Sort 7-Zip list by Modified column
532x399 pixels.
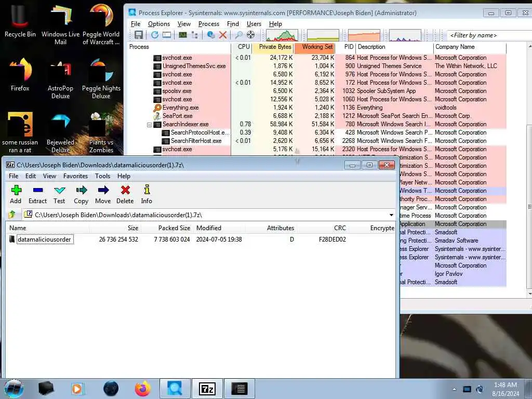219,228
